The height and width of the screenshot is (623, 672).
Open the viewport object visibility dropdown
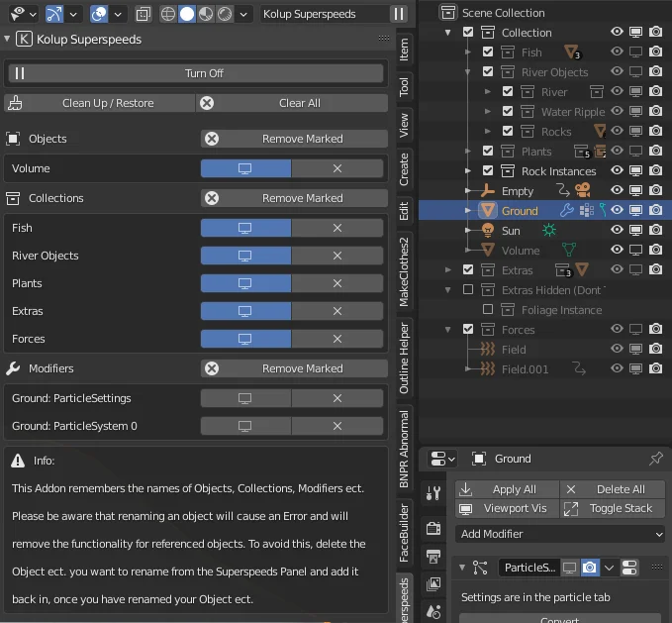(23, 14)
